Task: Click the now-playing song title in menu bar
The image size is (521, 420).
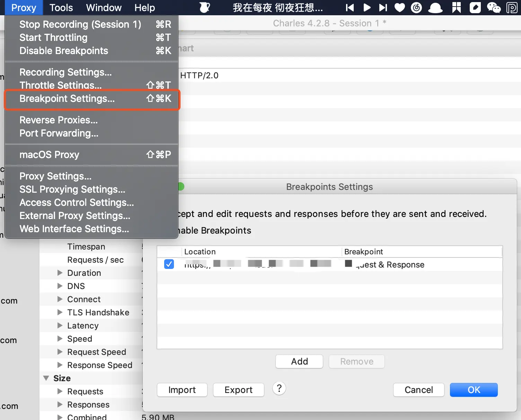Action: [278, 8]
